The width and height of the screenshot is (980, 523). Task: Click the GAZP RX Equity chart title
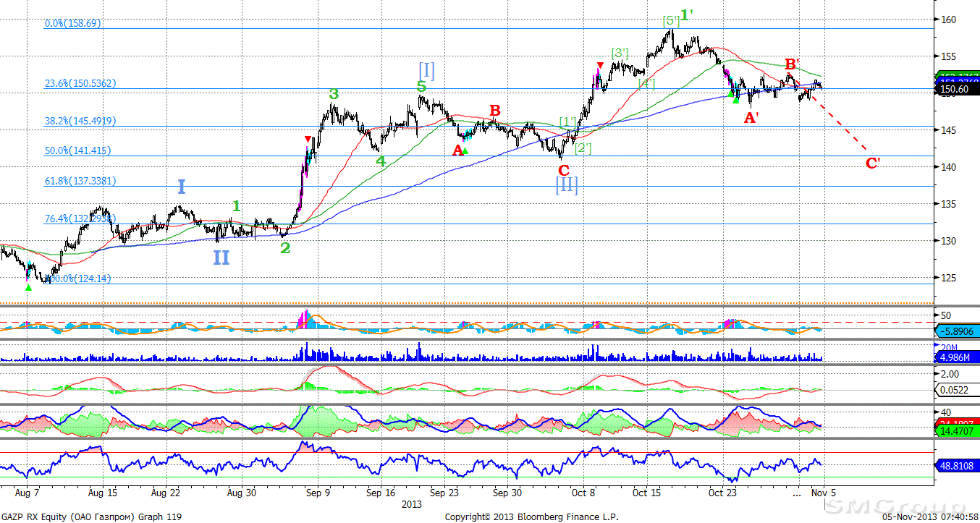tap(90, 516)
